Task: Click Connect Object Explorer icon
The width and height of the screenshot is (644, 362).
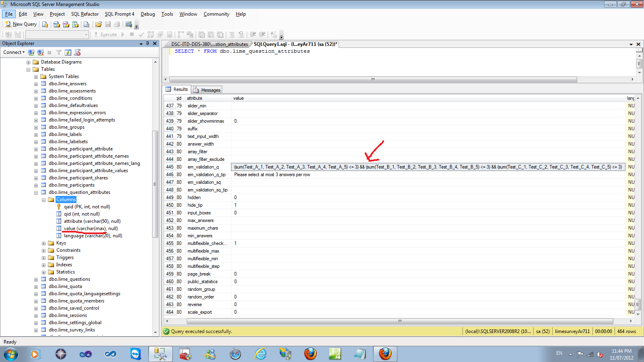Action: [31, 53]
